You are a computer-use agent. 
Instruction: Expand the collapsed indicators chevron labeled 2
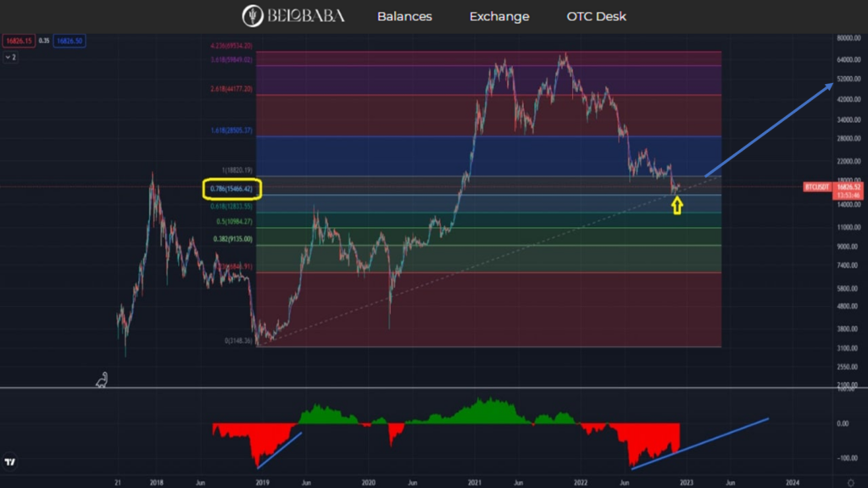tap(10, 58)
